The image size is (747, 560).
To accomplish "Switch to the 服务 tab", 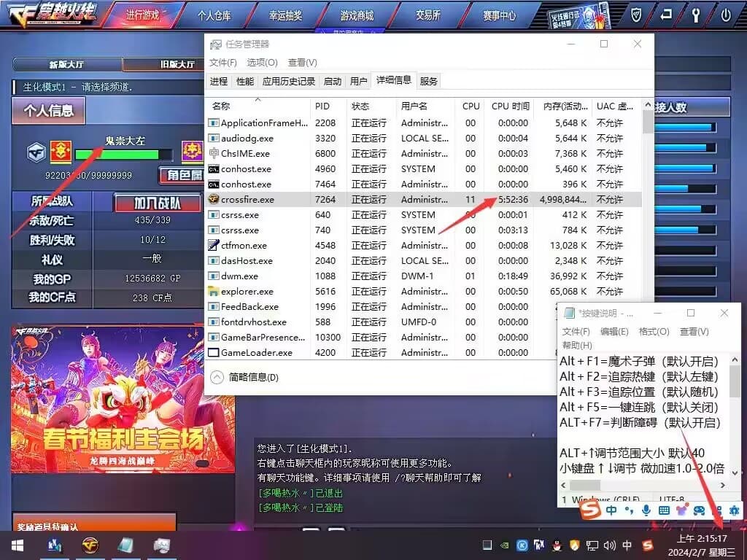I will pos(428,82).
